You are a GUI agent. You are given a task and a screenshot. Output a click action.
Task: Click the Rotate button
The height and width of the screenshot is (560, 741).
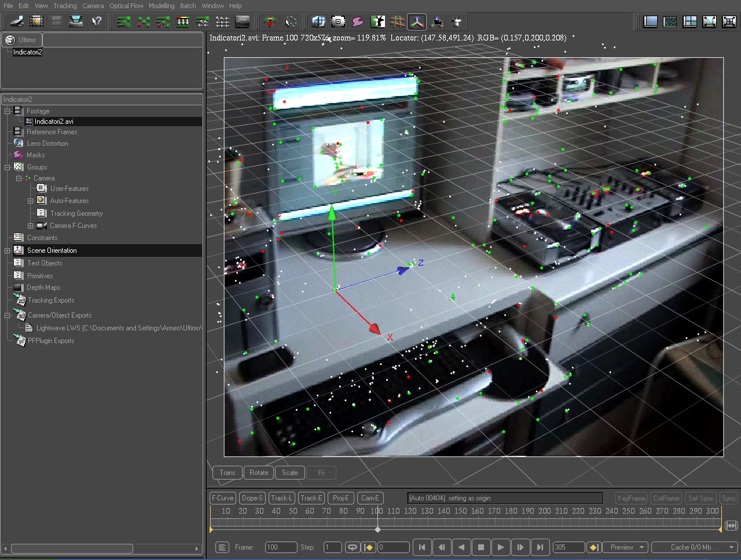click(x=259, y=473)
